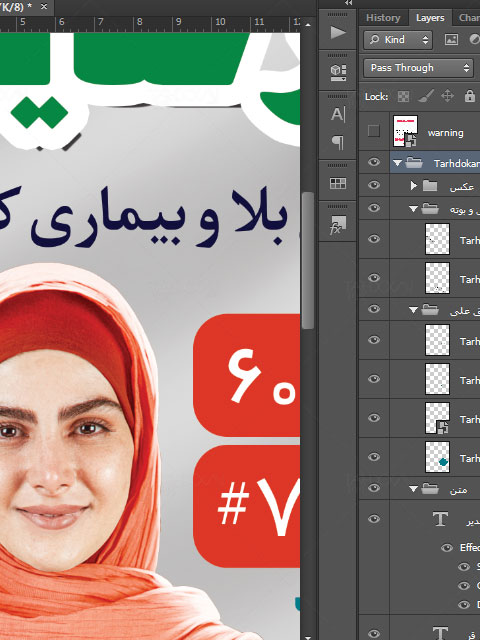Open the Kind filter dropdown
The height and width of the screenshot is (640, 480).
tap(398, 40)
